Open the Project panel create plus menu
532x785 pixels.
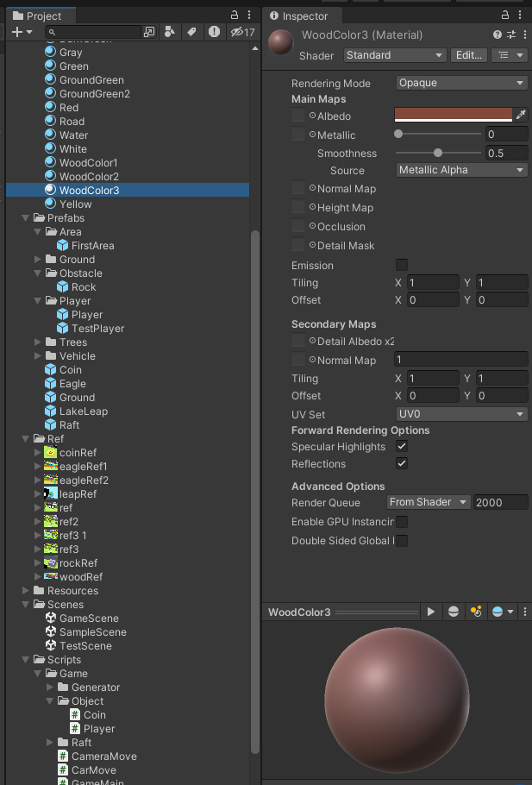tap(21, 32)
